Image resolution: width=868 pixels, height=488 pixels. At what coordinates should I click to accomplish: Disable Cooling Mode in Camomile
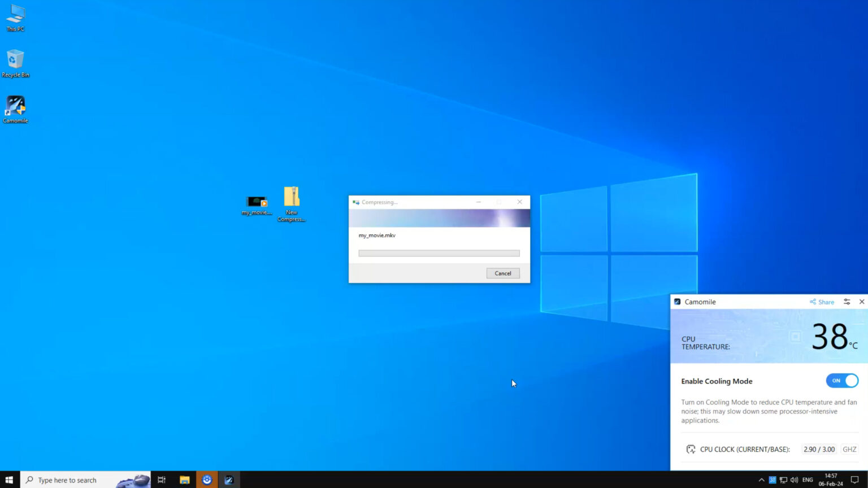coord(842,381)
